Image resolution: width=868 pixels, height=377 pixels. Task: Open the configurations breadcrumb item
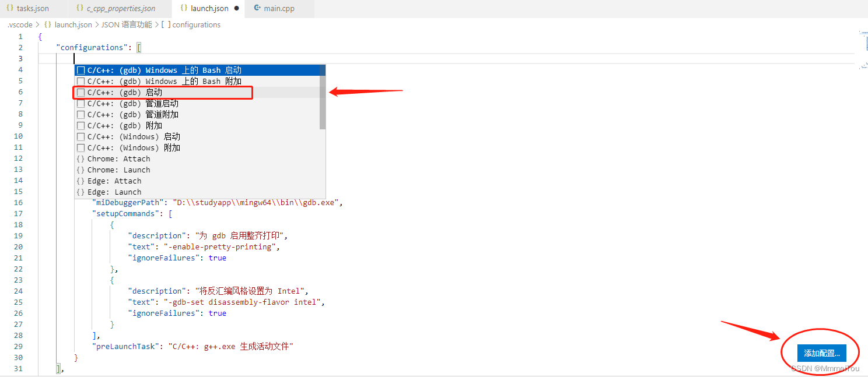(x=197, y=25)
